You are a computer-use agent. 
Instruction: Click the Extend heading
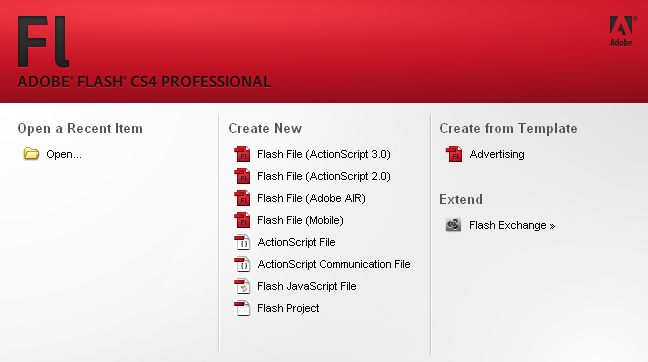461,200
